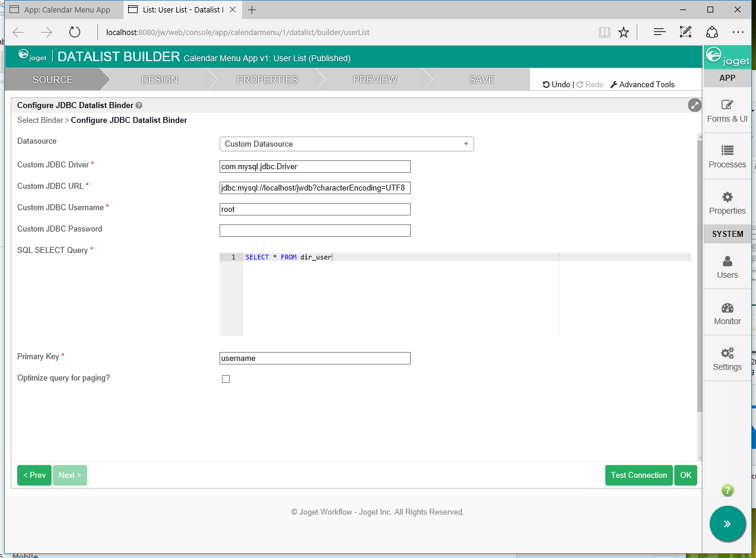Click the line number 1 in the SQL editor gutter
The height and width of the screenshot is (558, 756).
233,257
